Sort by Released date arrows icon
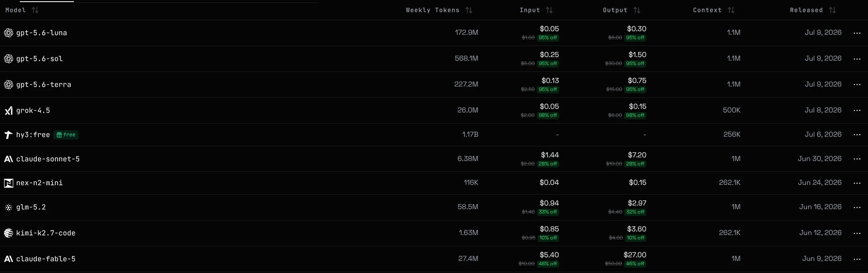This screenshot has height=273, width=868. (x=832, y=10)
